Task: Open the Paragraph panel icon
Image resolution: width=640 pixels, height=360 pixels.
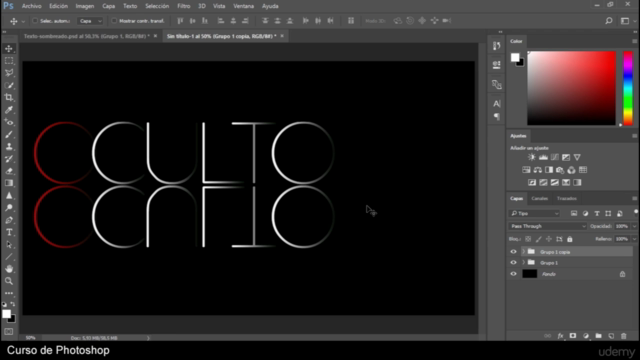Action: [497, 117]
